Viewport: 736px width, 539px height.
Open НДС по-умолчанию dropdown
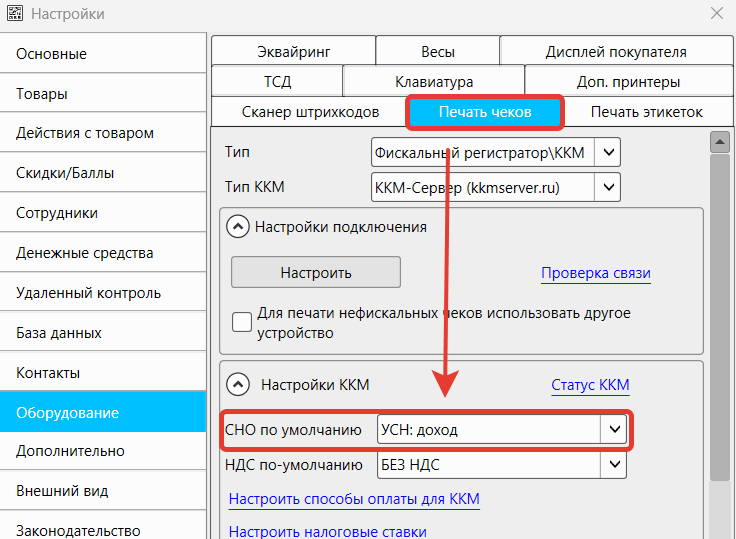pos(613,464)
